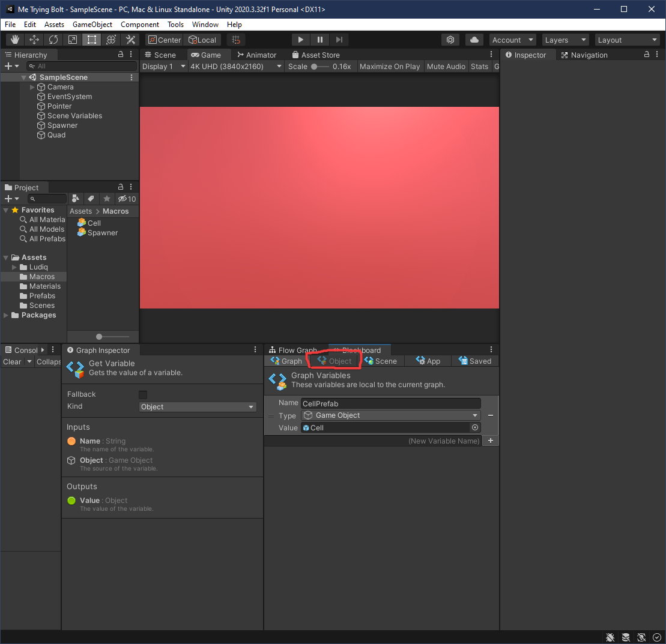This screenshot has height=644, width=666.
Task: Open the Layers dropdown
Action: (x=565, y=40)
